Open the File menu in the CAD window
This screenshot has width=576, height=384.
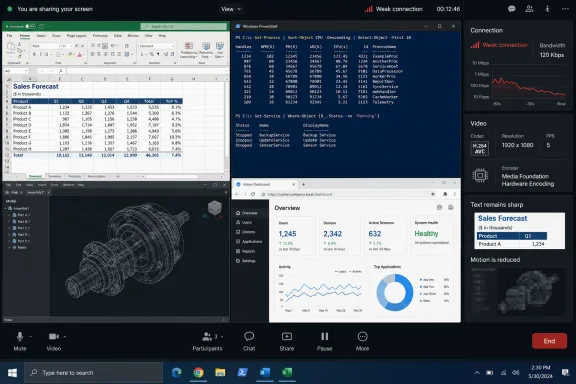tap(8, 185)
